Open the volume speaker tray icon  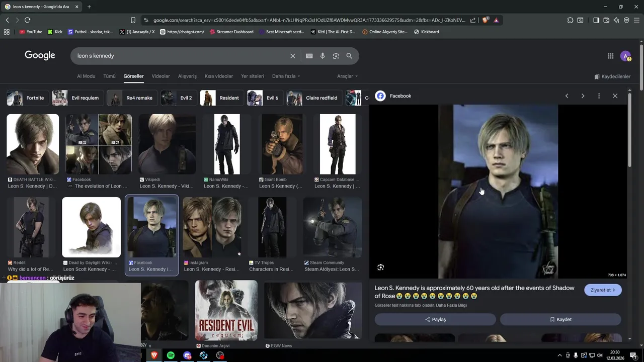[599, 355]
